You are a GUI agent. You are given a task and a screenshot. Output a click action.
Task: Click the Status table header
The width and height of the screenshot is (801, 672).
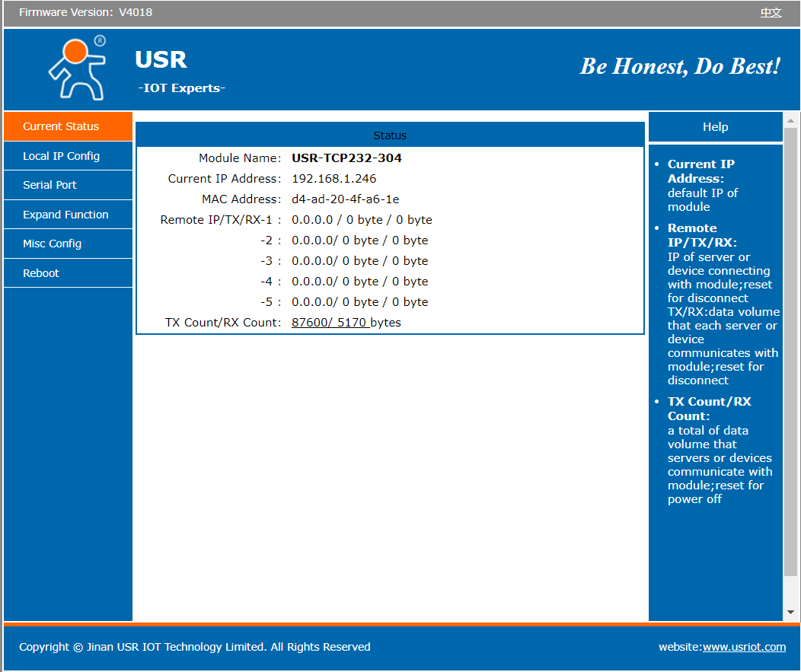point(390,135)
